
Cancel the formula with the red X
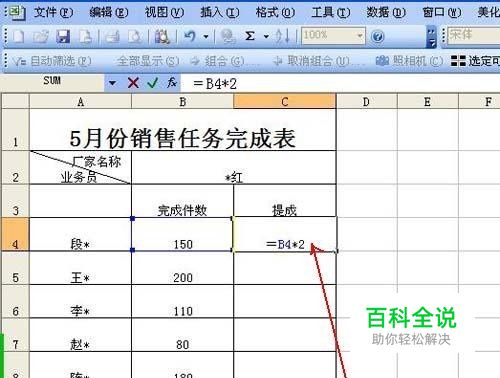(133, 83)
